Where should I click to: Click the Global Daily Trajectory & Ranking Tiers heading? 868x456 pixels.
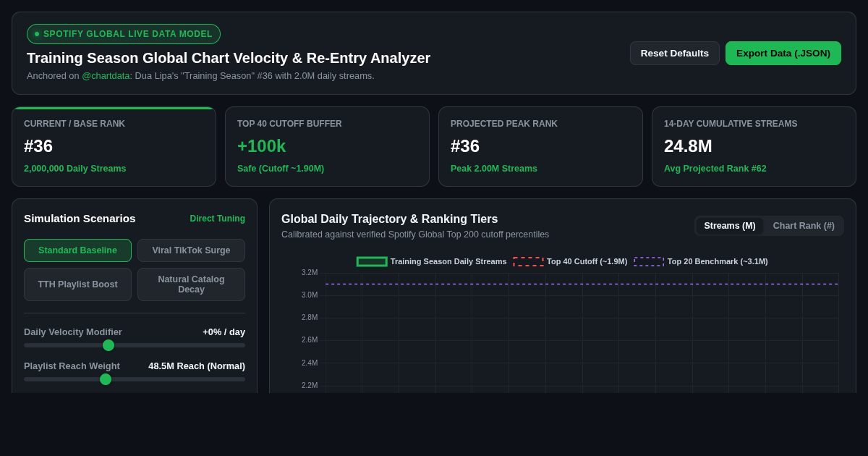click(x=390, y=219)
